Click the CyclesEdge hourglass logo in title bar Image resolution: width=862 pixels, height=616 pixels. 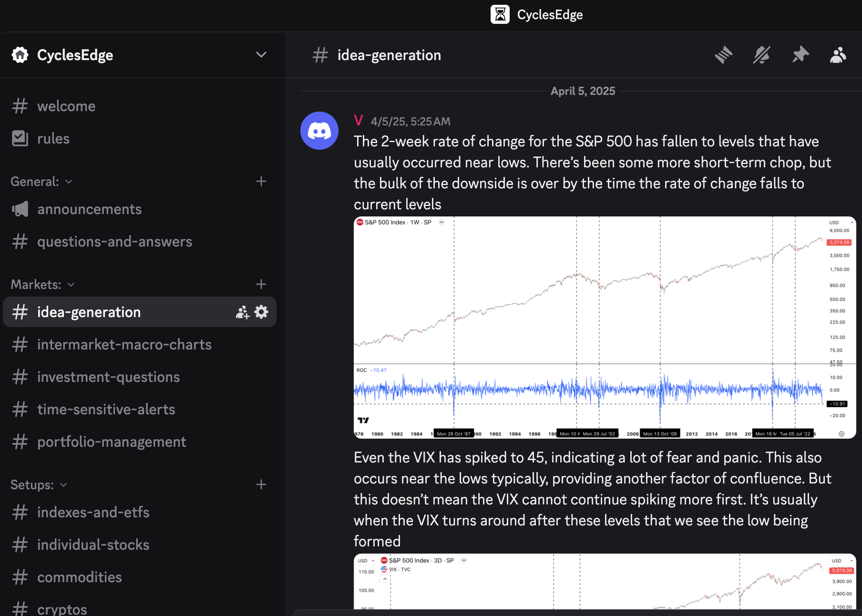click(x=500, y=14)
